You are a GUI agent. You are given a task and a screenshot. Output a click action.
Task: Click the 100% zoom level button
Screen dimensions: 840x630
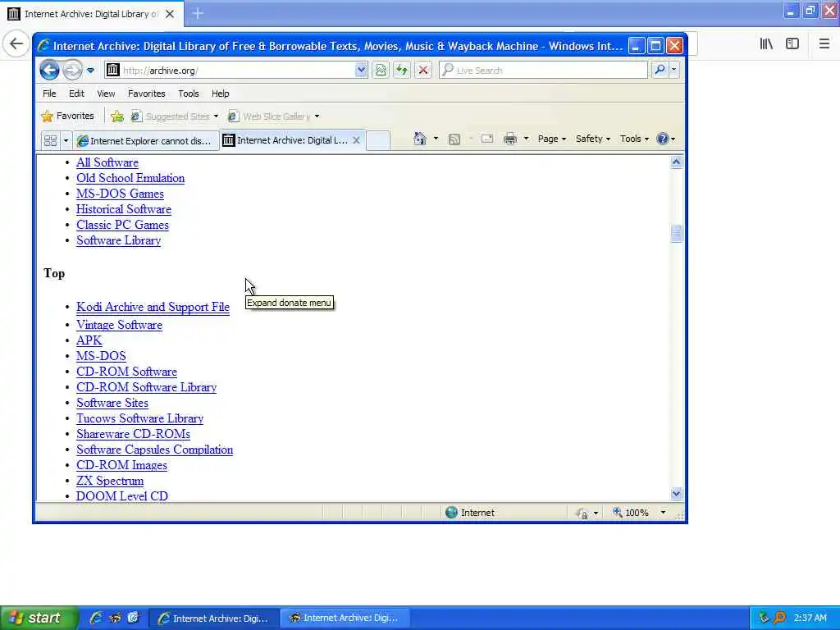point(631,513)
